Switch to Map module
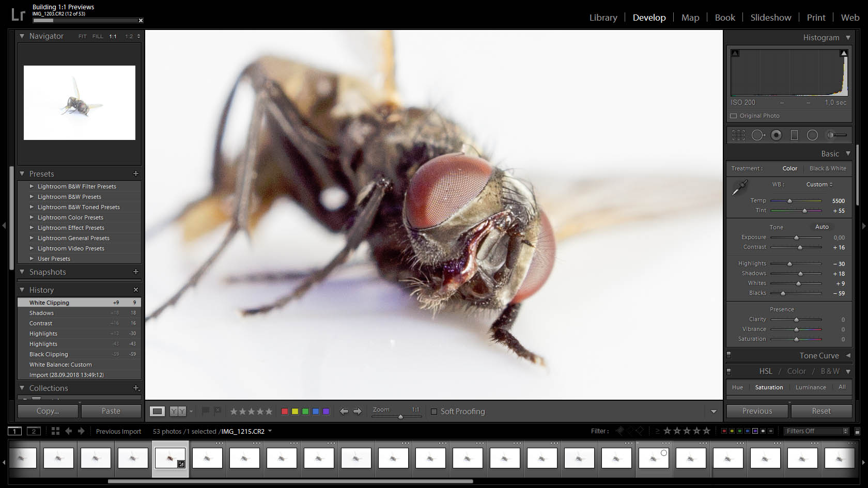 click(690, 18)
